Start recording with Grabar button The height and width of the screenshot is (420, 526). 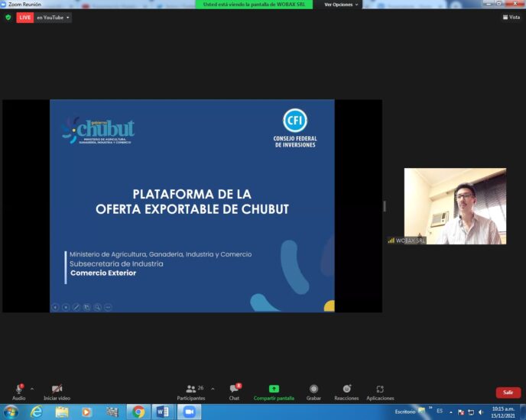click(x=313, y=390)
